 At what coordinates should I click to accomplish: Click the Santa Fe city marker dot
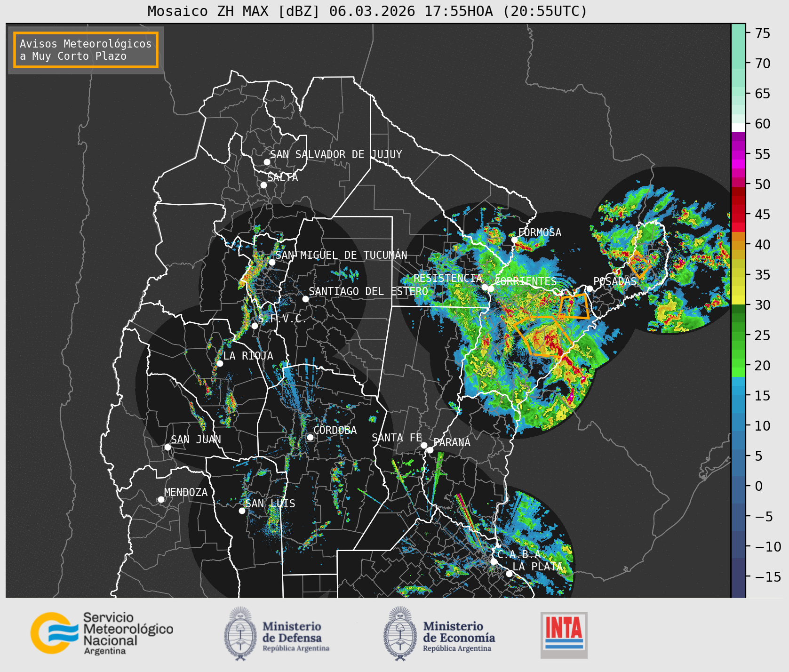pyautogui.click(x=424, y=445)
